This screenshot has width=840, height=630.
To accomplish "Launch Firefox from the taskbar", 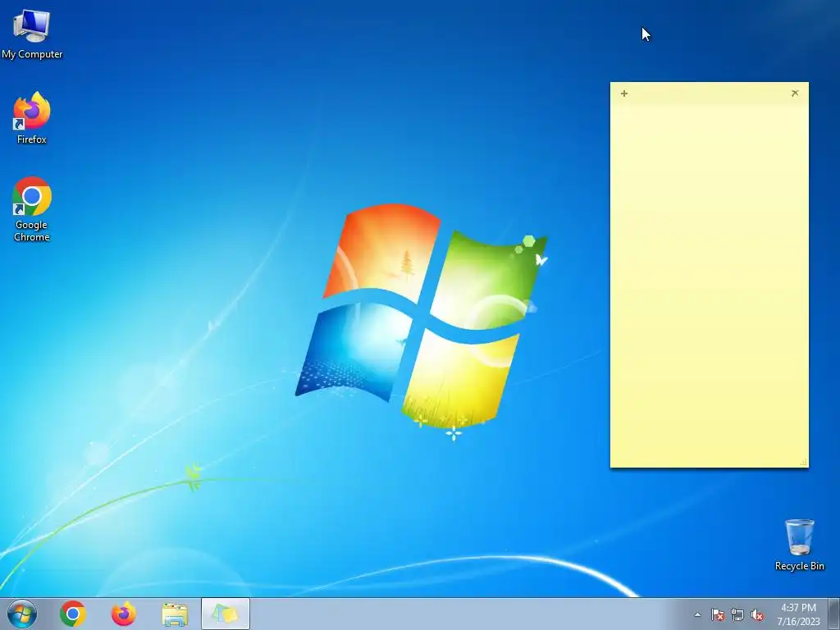I will 124,614.
